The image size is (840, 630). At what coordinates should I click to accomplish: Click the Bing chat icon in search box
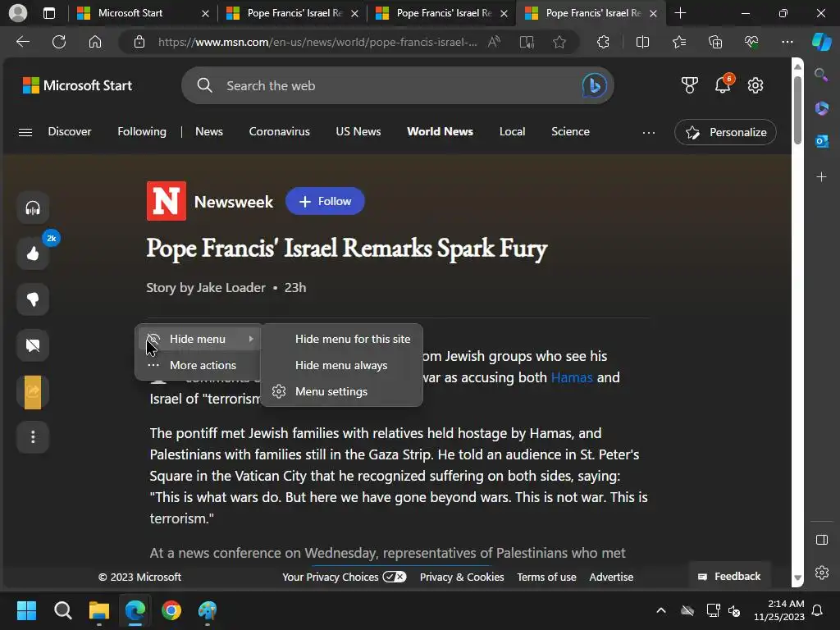(594, 85)
